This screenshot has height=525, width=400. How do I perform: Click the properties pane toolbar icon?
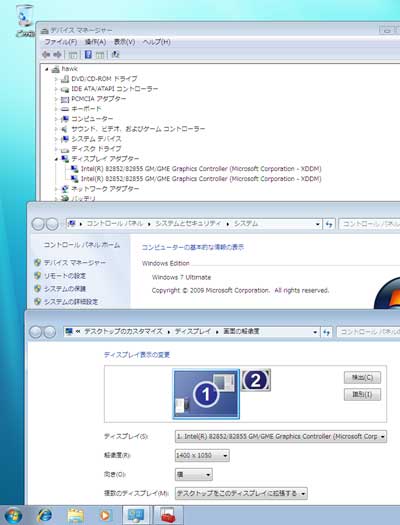coord(100,55)
